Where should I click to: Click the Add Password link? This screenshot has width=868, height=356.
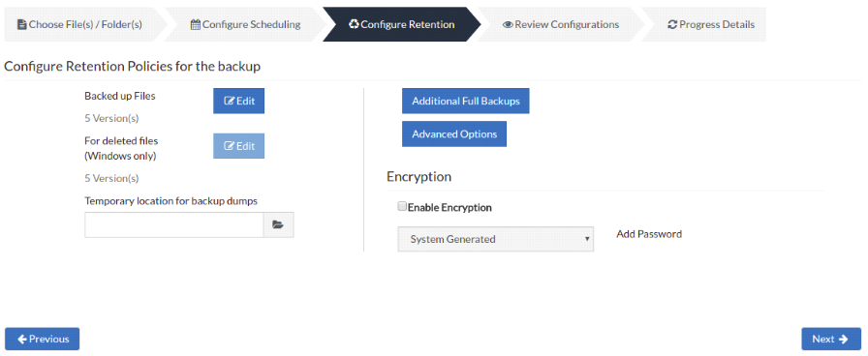[x=649, y=234]
